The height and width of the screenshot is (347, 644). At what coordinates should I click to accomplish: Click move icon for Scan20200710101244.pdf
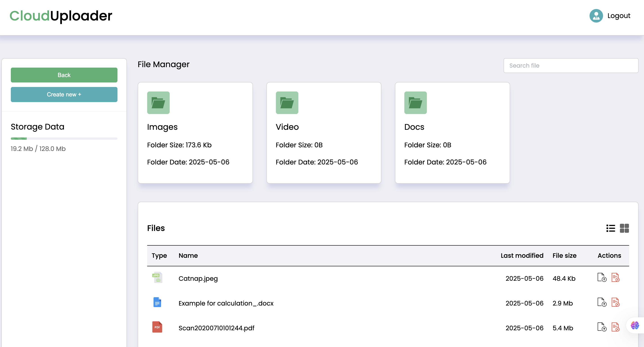pos(602,327)
